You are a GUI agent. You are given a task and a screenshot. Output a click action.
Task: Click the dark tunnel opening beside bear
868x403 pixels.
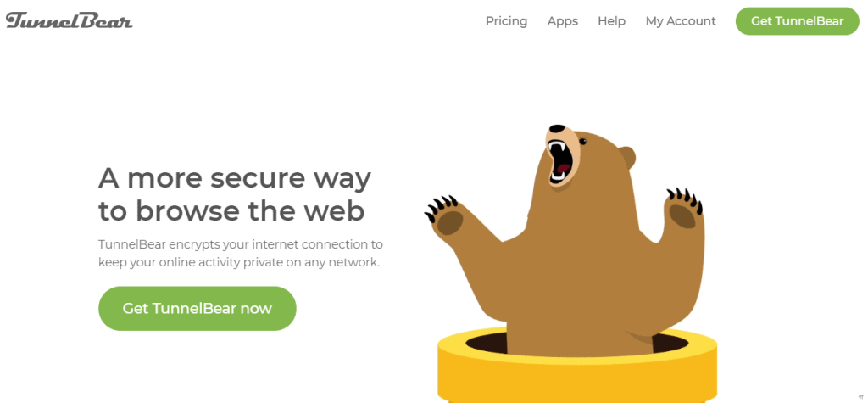click(486, 342)
